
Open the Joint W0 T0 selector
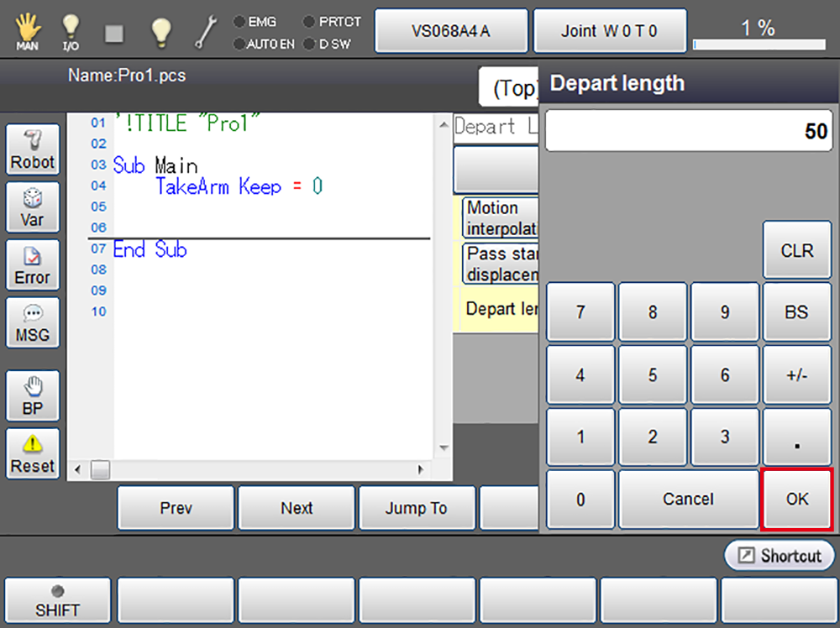click(x=609, y=32)
